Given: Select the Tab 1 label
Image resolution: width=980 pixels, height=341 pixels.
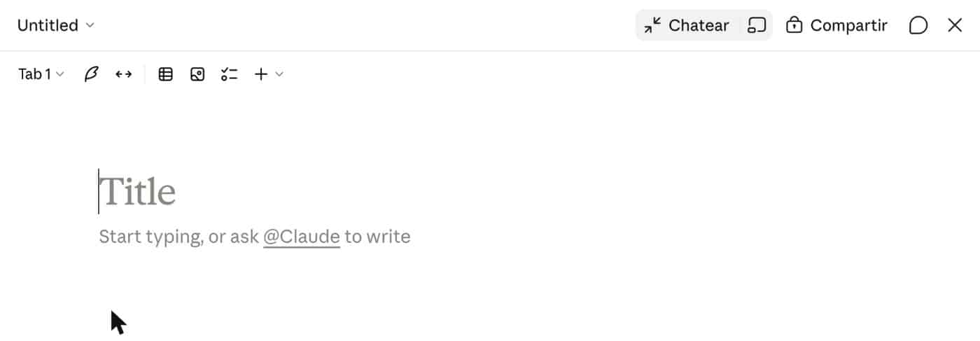Looking at the screenshot, I should click(x=34, y=74).
